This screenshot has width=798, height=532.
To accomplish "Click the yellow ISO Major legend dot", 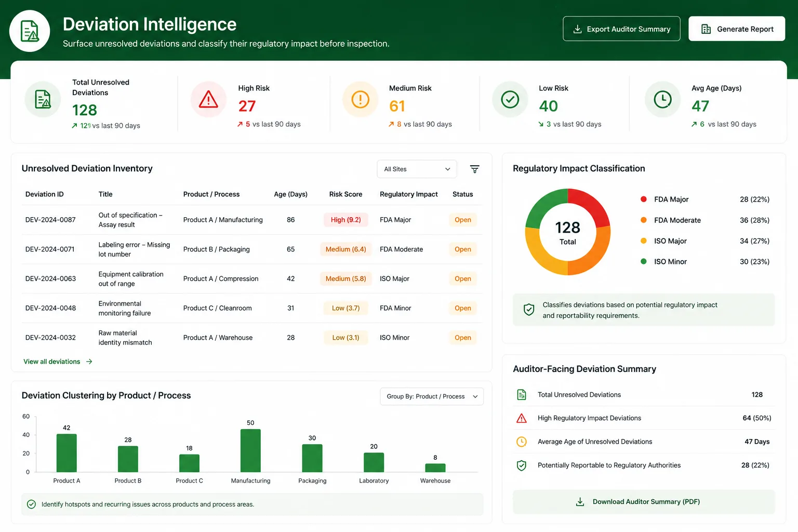I will [x=644, y=241].
